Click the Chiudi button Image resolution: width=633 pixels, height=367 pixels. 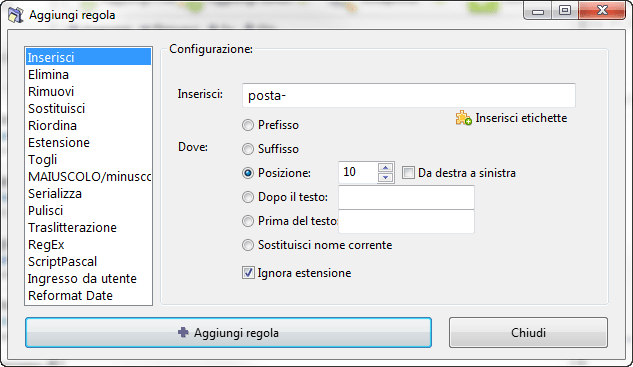528,332
